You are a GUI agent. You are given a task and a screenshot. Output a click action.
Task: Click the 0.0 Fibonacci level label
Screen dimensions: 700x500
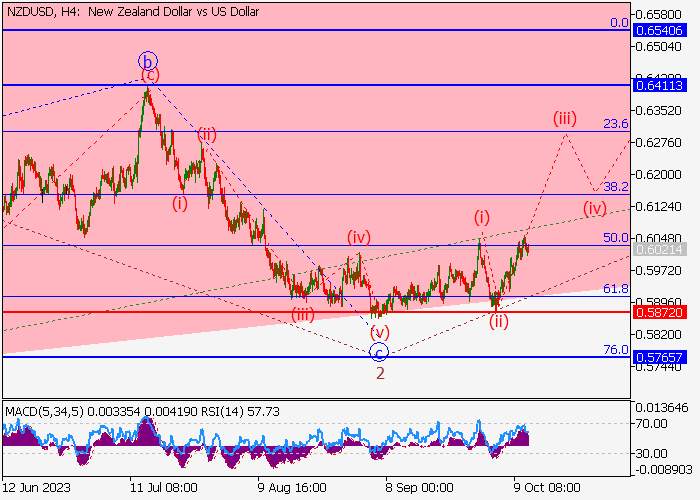pyautogui.click(x=619, y=23)
